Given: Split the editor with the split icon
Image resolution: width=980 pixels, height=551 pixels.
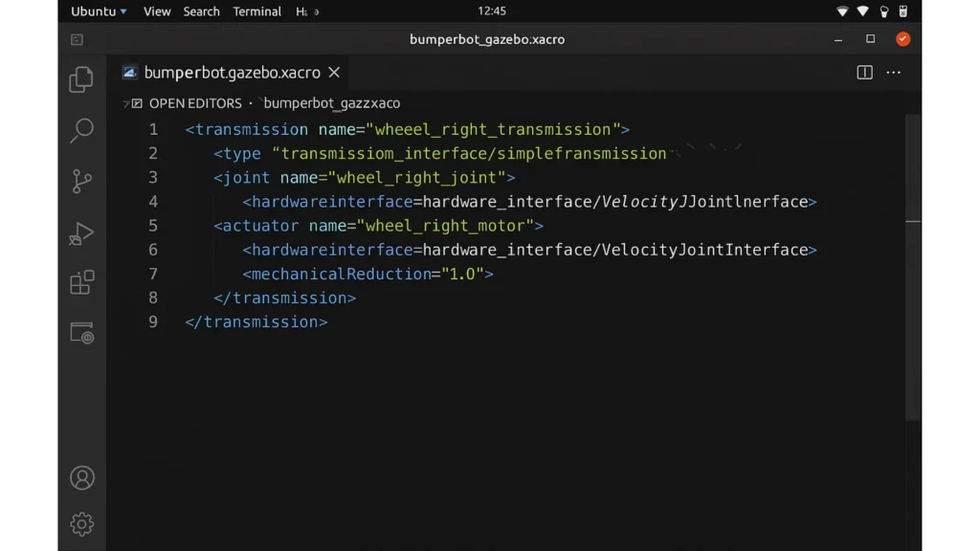Looking at the screenshot, I should [864, 73].
